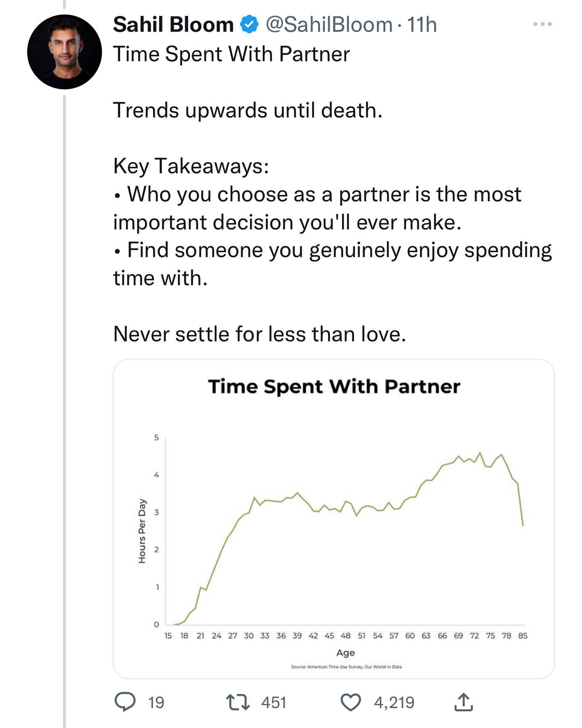Tap the share upload arrow icon
The image size is (582, 728).
click(x=463, y=703)
